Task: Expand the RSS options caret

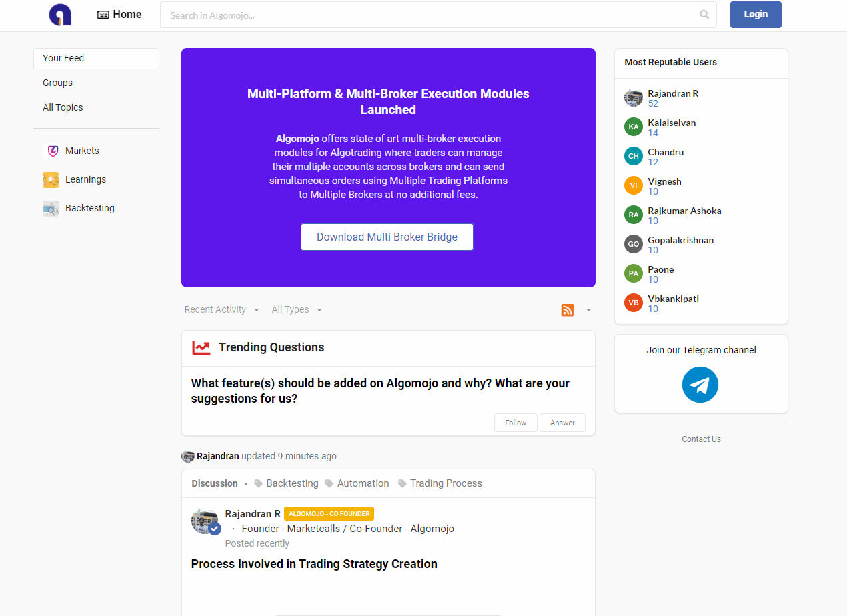Action: point(588,310)
